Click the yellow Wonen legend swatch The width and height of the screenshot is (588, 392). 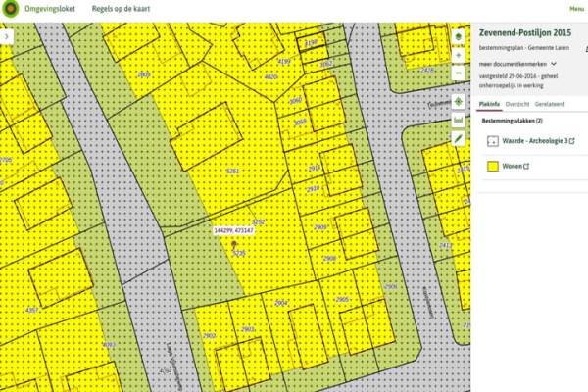click(x=492, y=167)
